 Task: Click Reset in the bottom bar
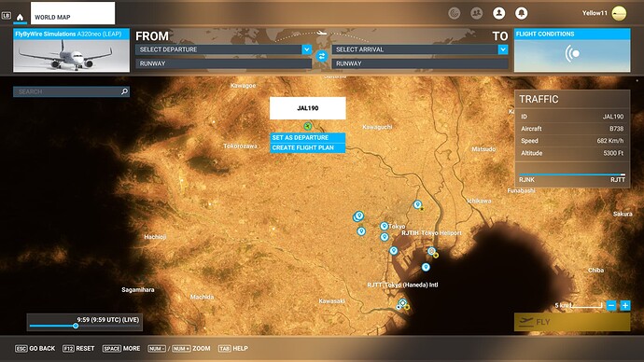(78, 348)
